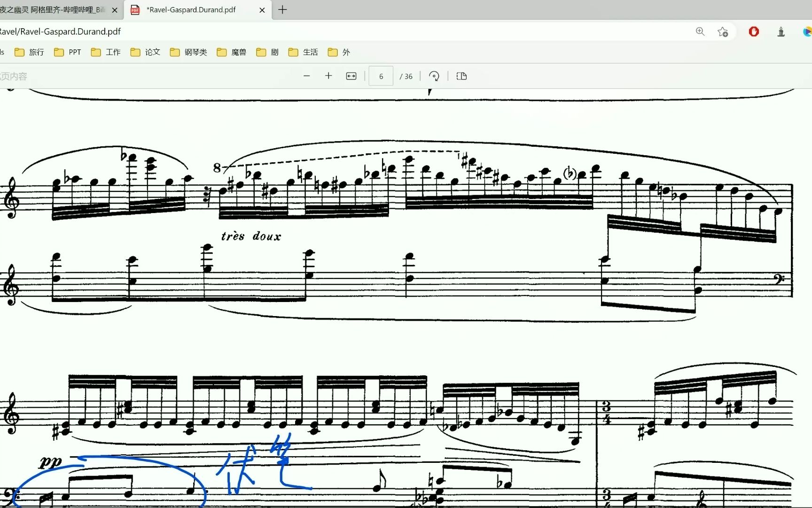The height and width of the screenshot is (508, 812).
Task: Open the 论文 bookmarks folder
Action: (145, 52)
